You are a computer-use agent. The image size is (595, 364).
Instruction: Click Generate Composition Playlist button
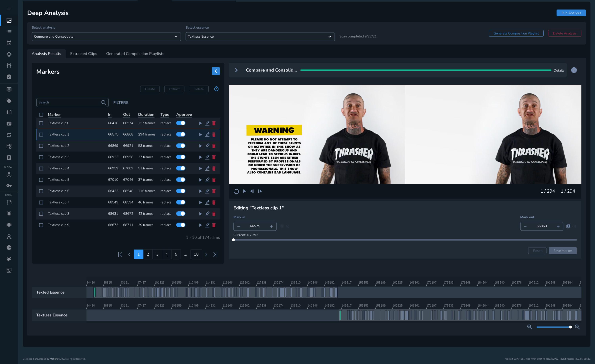pos(516,33)
